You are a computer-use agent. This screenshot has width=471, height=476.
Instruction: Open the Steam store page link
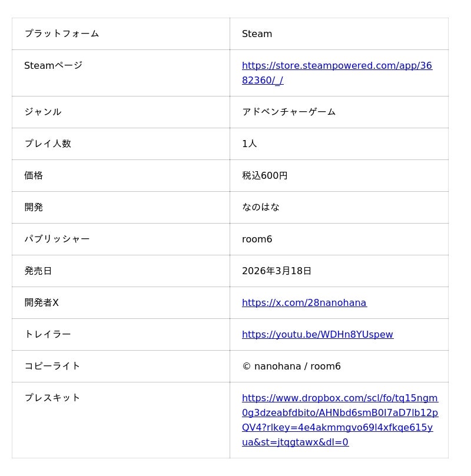[x=337, y=66]
